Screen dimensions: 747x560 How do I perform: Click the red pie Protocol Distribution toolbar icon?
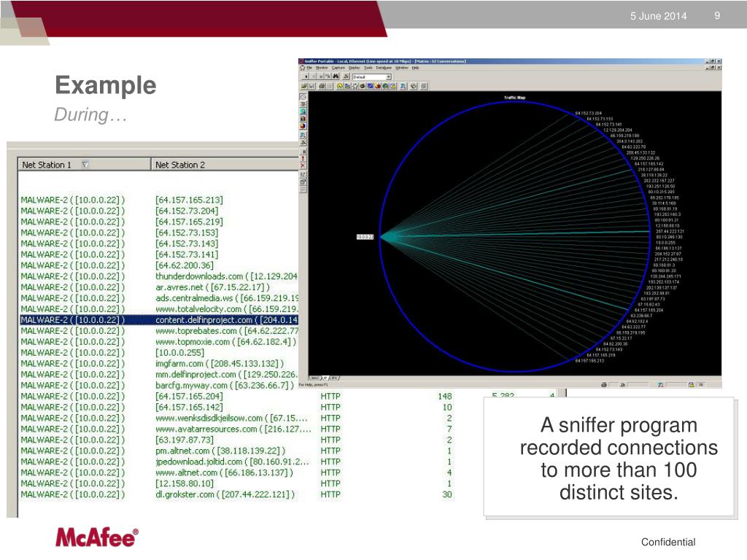378,86
